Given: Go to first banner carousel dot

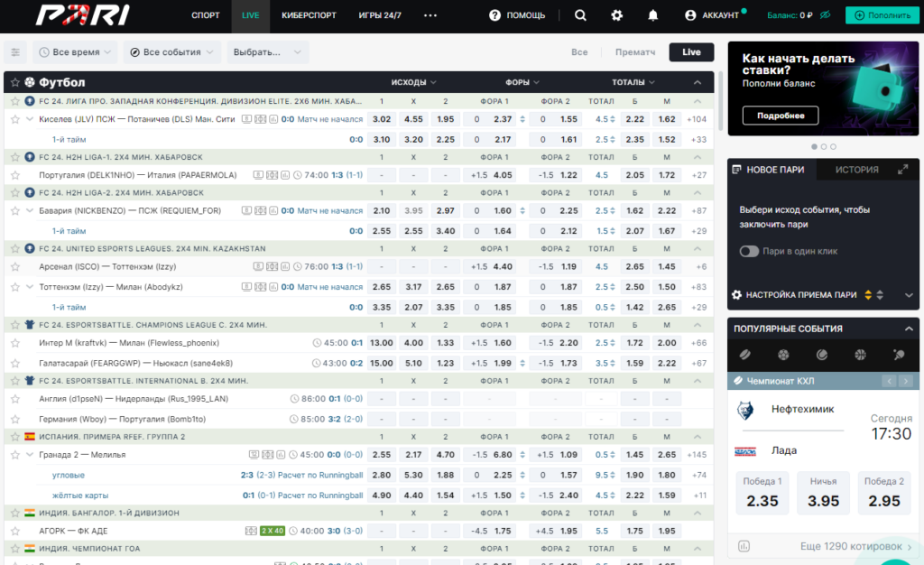Looking at the screenshot, I should pyautogui.click(x=815, y=147).
